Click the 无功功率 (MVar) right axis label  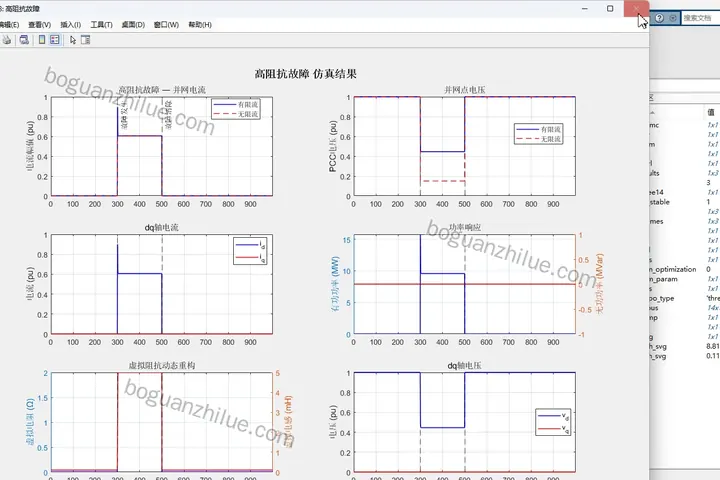(x=599, y=284)
